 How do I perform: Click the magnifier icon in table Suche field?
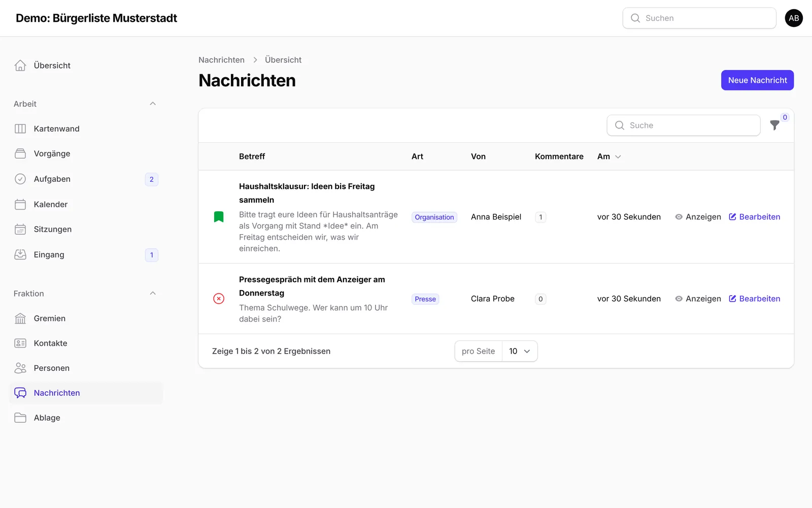coord(620,125)
